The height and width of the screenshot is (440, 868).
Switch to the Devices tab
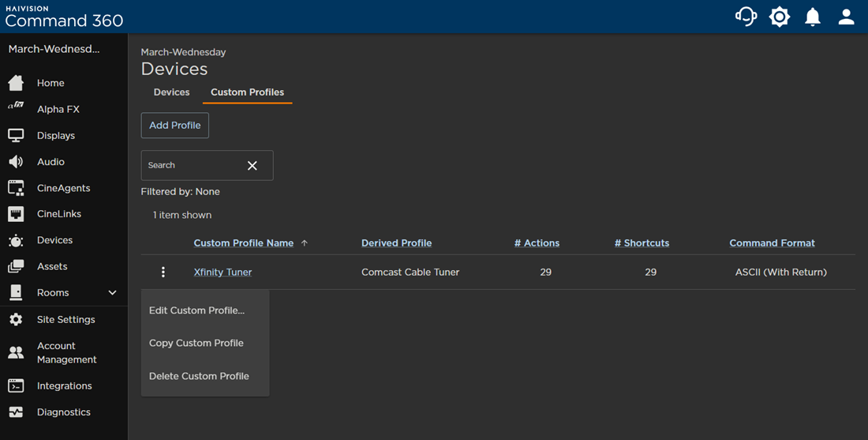click(x=171, y=92)
